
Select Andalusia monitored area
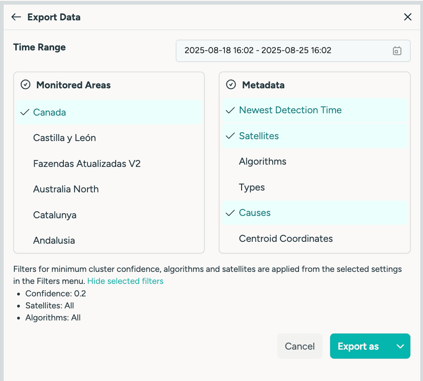[x=109, y=240]
